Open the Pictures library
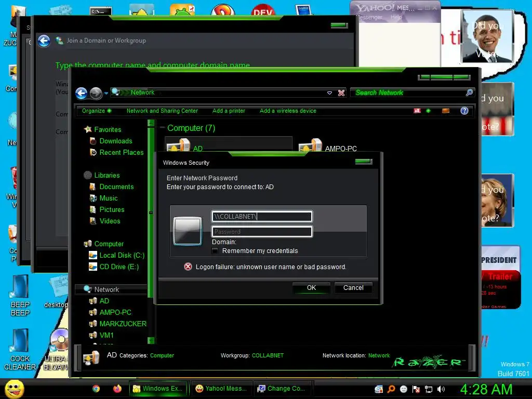The width and height of the screenshot is (532, 399). tap(112, 210)
